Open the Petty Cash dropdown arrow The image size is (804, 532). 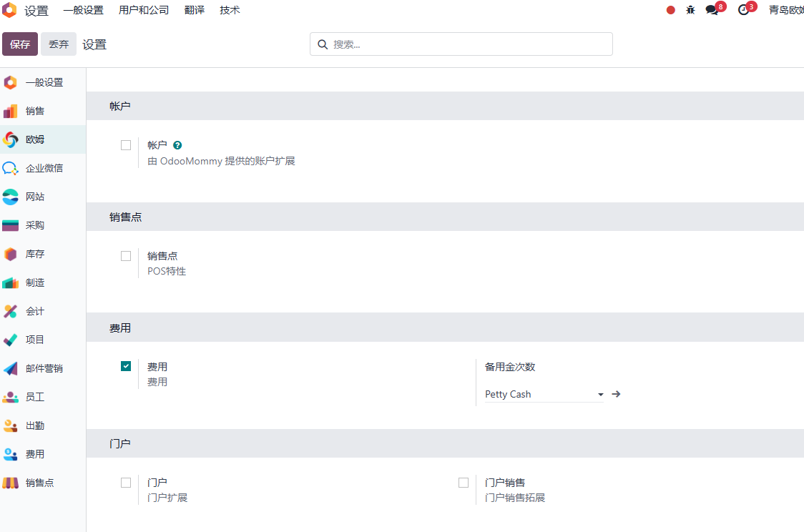600,395
